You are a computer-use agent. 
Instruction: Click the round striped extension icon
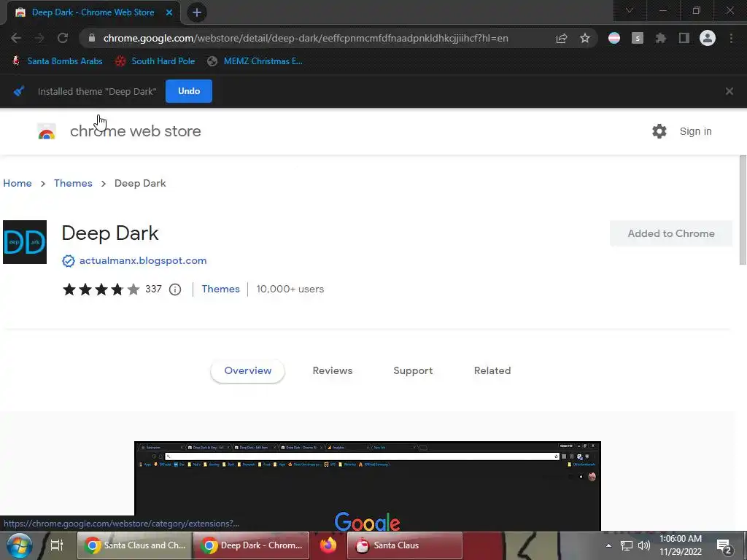coord(614,38)
